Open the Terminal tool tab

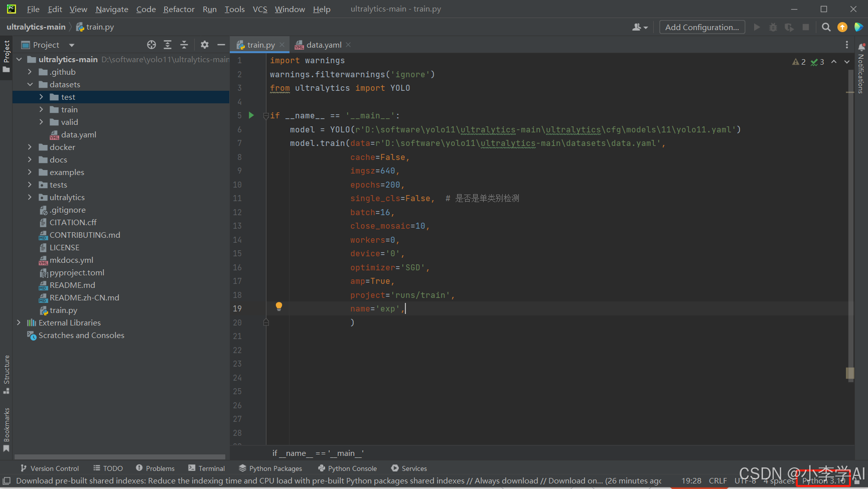pos(206,468)
